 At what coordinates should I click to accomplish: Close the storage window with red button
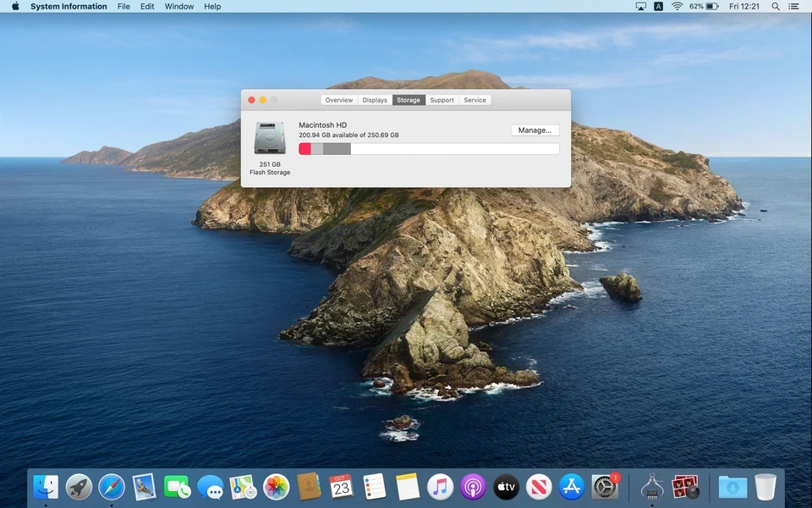point(251,100)
